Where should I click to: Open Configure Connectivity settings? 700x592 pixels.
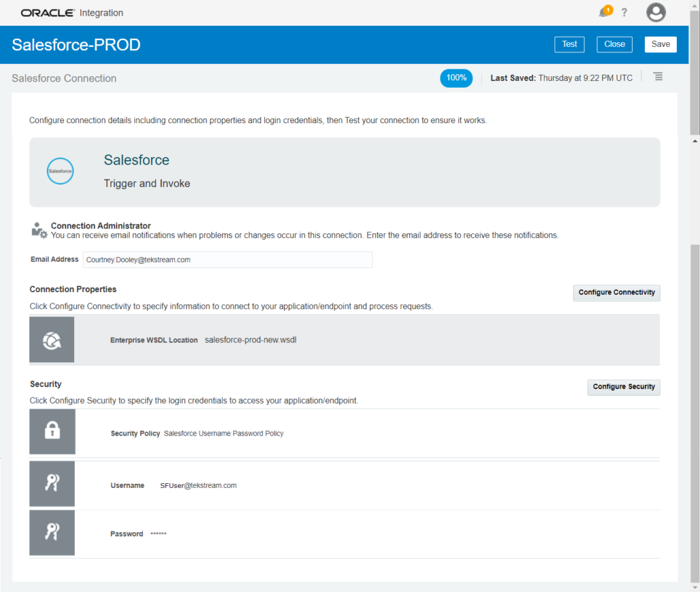[x=616, y=292]
